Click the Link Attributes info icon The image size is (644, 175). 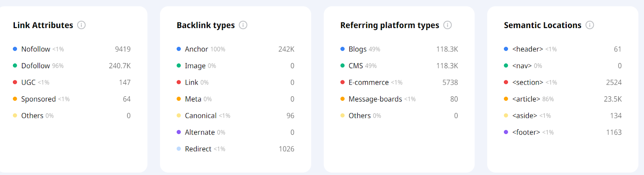(x=81, y=25)
